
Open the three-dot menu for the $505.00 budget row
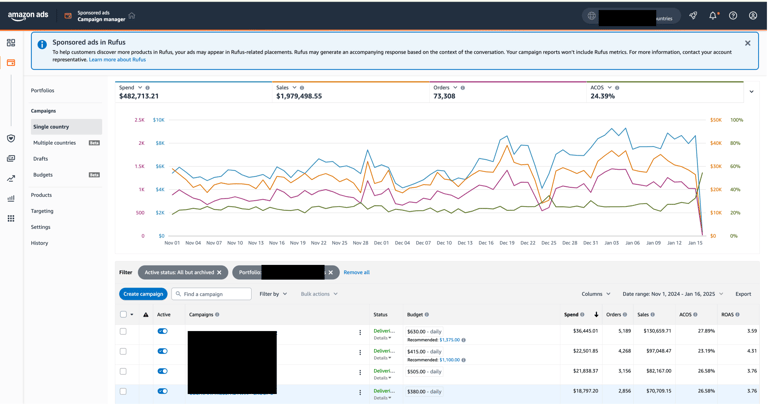coord(360,373)
